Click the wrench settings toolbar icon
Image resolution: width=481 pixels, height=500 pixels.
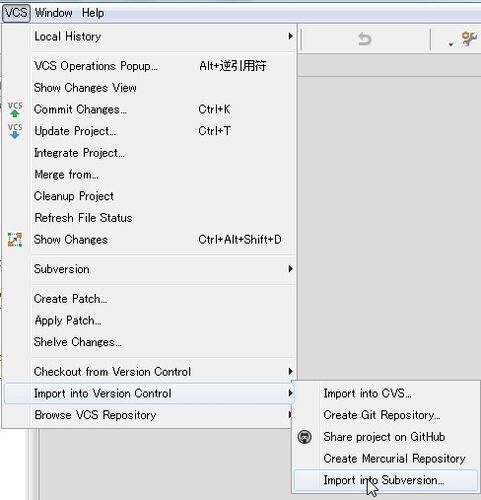(469, 39)
